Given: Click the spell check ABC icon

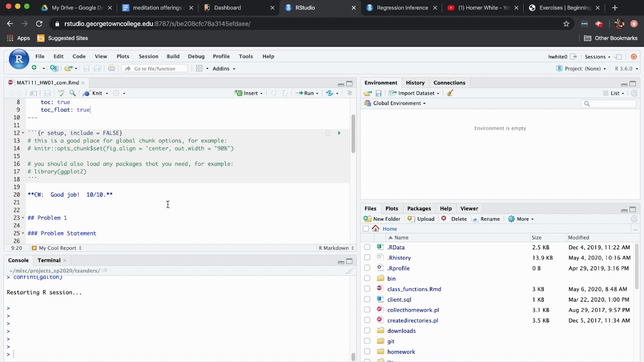Looking at the screenshot, I should (61, 93).
